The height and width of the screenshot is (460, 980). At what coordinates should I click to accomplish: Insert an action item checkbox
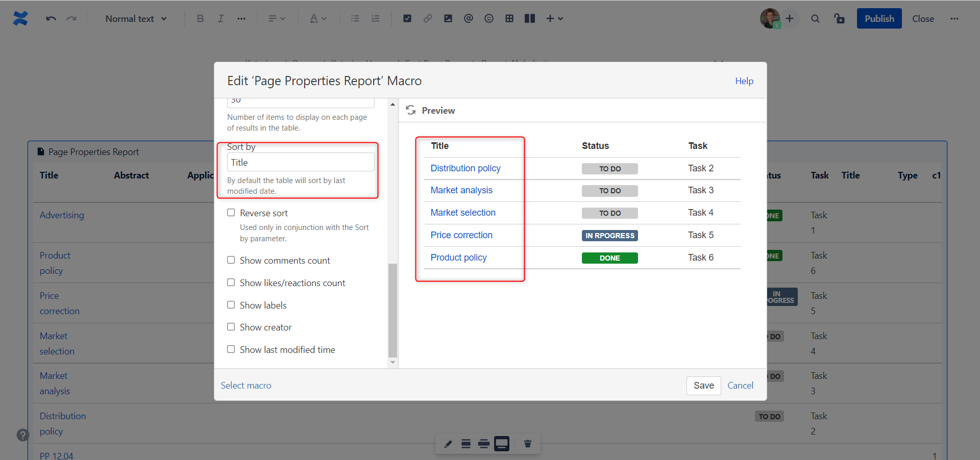tap(407, 18)
